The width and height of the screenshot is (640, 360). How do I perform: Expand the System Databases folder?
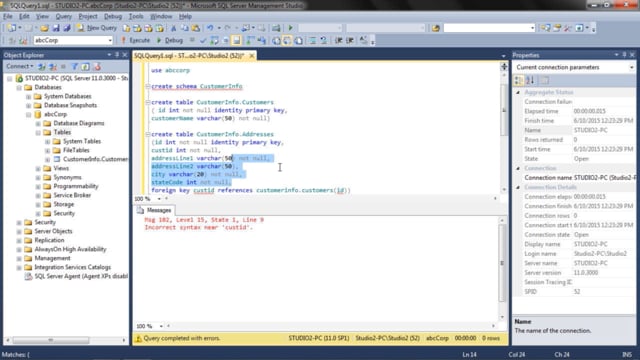tap(29, 96)
